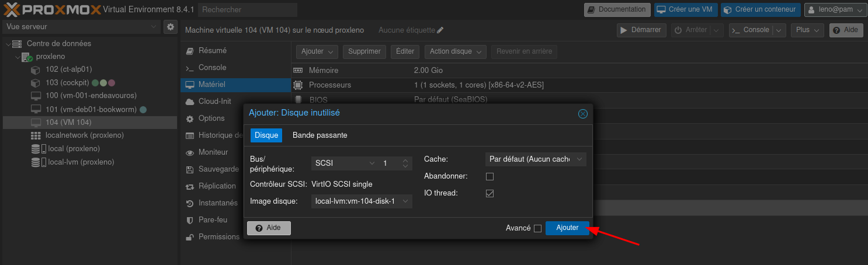The width and height of the screenshot is (868, 265).
Task: Expand the Cache dropdown
Action: (535, 159)
